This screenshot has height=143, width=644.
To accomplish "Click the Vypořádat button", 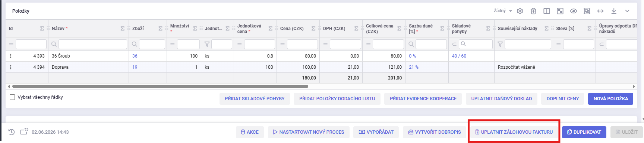I will [x=376, y=132].
